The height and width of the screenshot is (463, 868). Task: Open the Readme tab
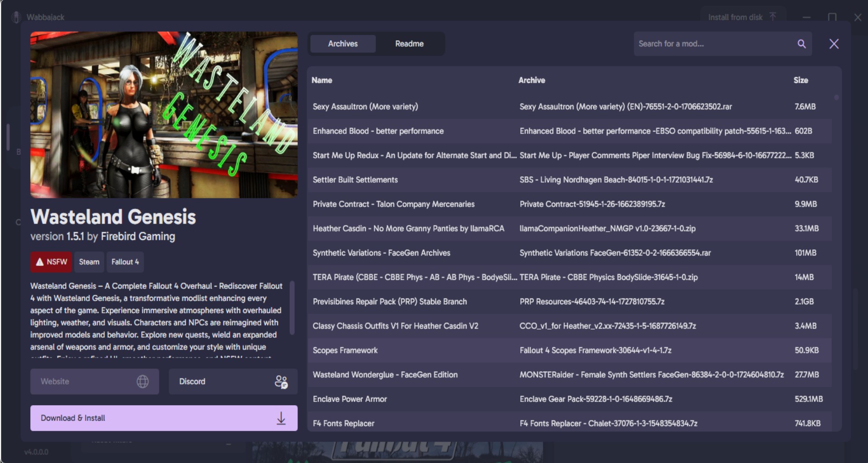click(x=409, y=44)
